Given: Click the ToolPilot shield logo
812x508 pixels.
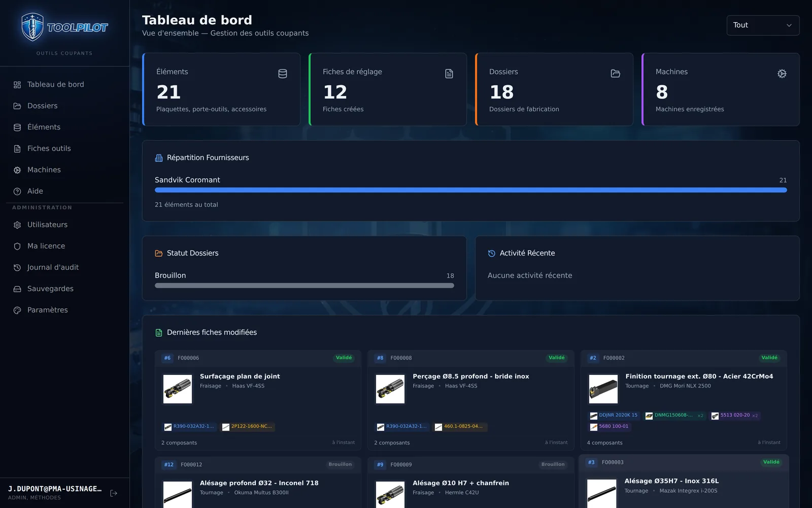Looking at the screenshot, I should point(32,27).
